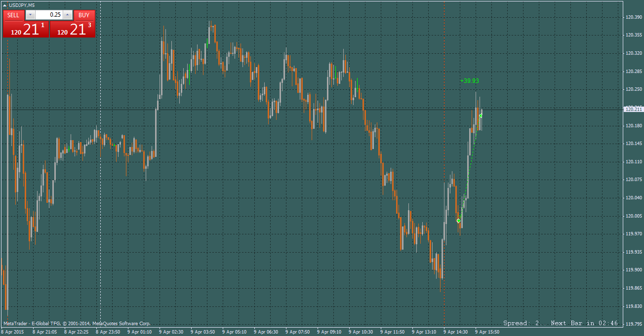Click the 9 Apr 07:50 time label

tap(297, 332)
